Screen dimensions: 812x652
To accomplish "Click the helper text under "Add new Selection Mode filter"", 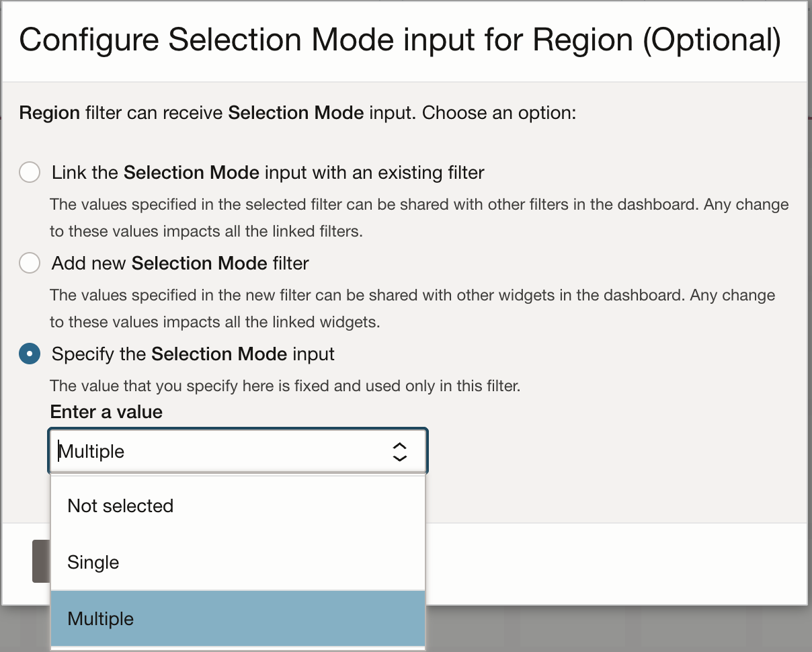I will 411,308.
